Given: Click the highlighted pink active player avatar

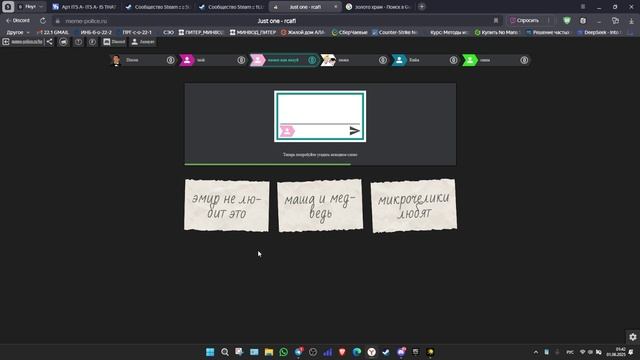Looking at the screenshot, I should click(x=258, y=60).
